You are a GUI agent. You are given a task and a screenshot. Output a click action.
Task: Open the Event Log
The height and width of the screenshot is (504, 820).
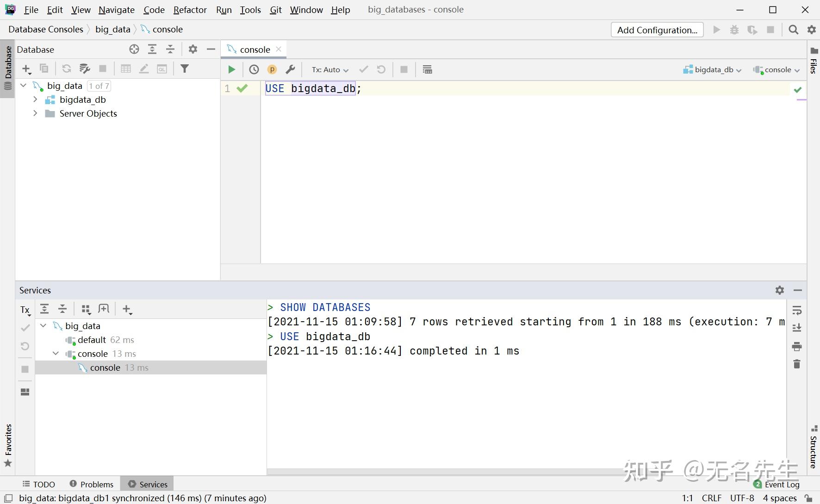[782, 484]
